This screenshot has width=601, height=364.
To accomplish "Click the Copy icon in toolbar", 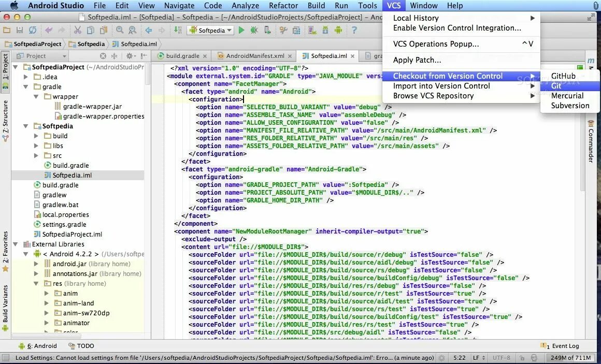I will 91,30.
